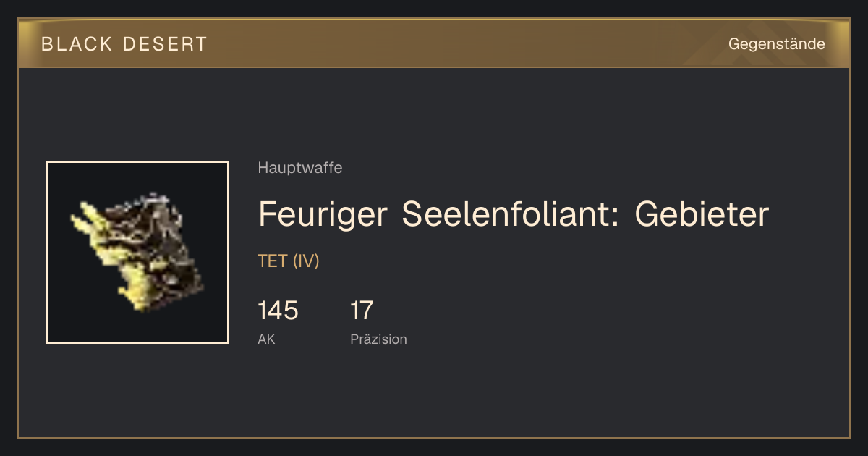Click the Präzision stat label
The image size is (868, 456).
pyautogui.click(x=378, y=339)
